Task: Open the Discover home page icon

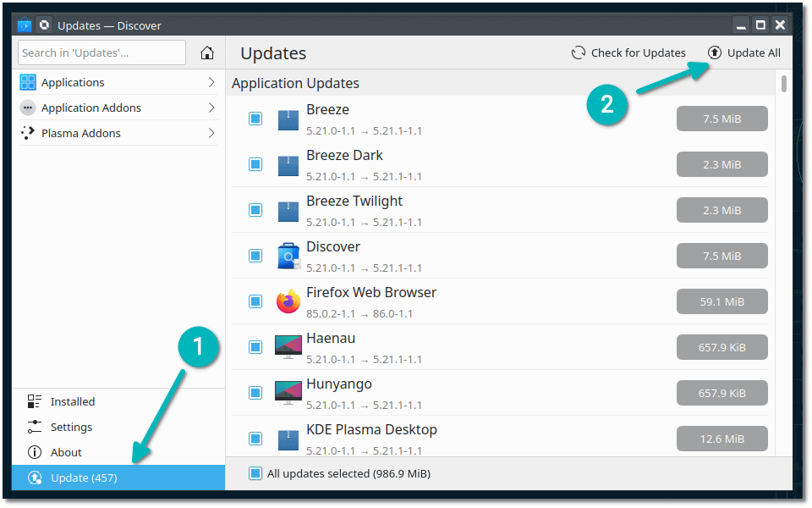Action: (206, 52)
